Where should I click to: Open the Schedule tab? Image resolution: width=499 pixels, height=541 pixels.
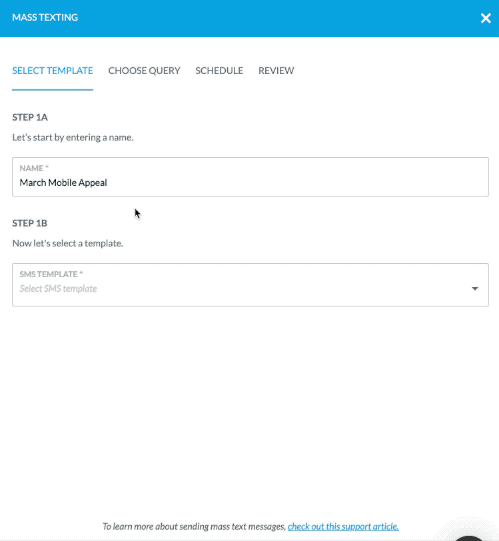(x=219, y=70)
